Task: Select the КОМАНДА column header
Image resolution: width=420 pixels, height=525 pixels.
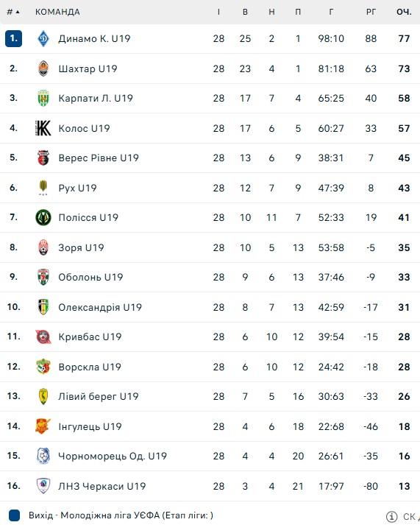Action: pyautogui.click(x=57, y=12)
